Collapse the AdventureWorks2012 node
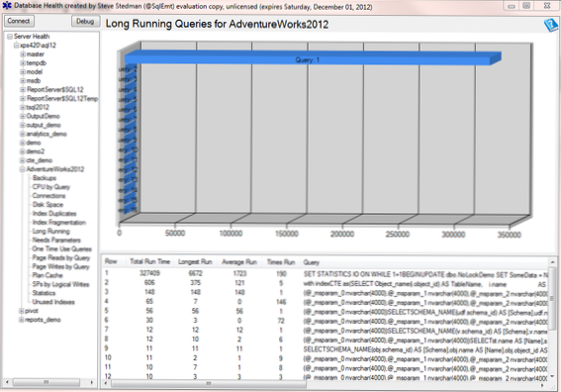 click(23, 169)
